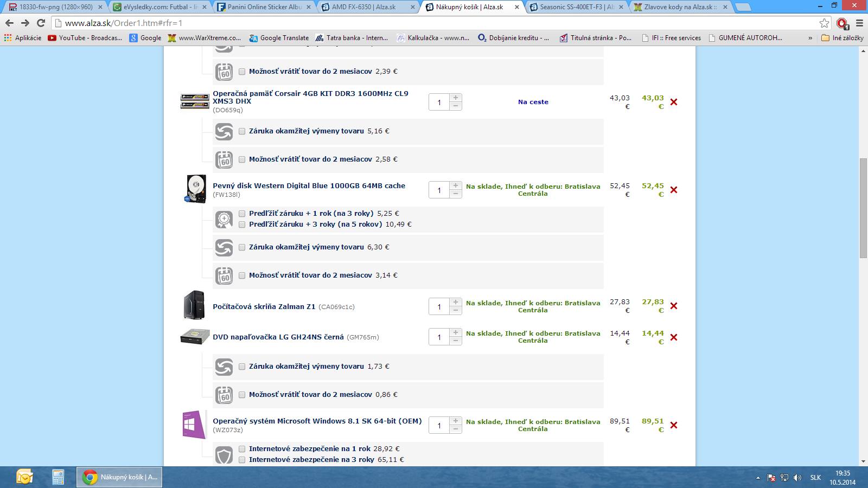Reload the Alza cart page
Screen dimensions: 868x488
click(41, 23)
